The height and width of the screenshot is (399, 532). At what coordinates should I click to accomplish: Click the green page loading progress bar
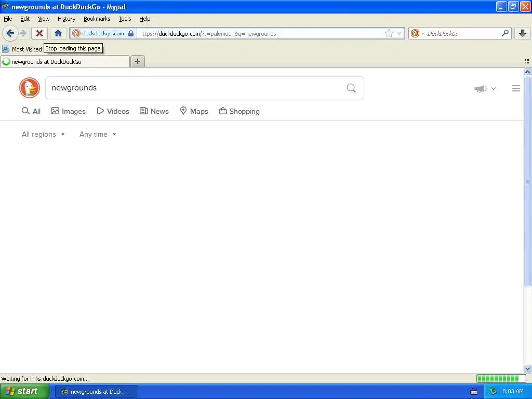pos(501,378)
